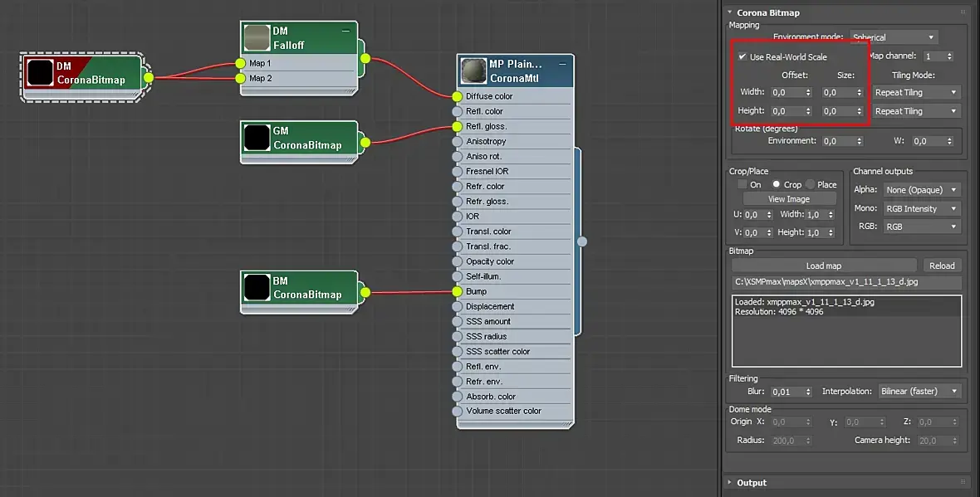Click the Displacement input socket
Image resolution: width=980 pixels, height=497 pixels.
pyautogui.click(x=458, y=306)
